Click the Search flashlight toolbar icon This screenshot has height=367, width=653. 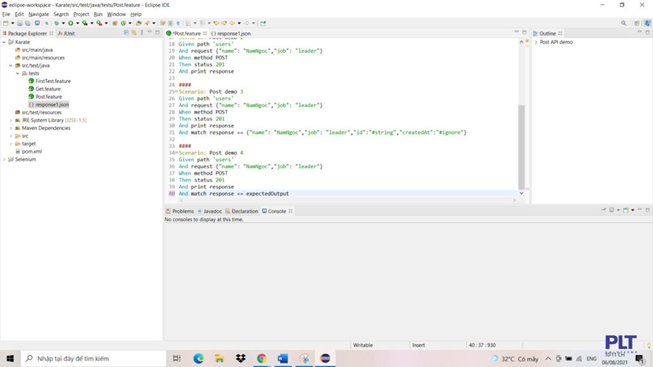tap(147, 23)
